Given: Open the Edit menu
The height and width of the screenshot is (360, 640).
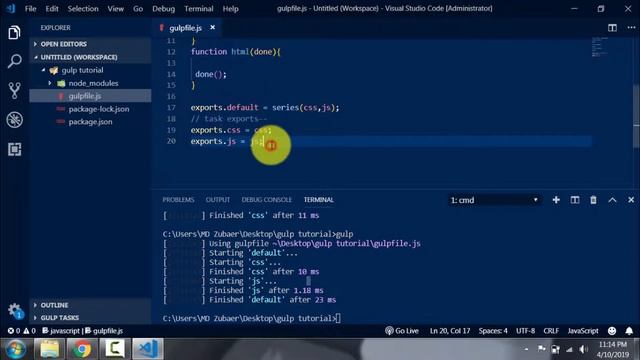Looking at the screenshot, I should [52, 9].
